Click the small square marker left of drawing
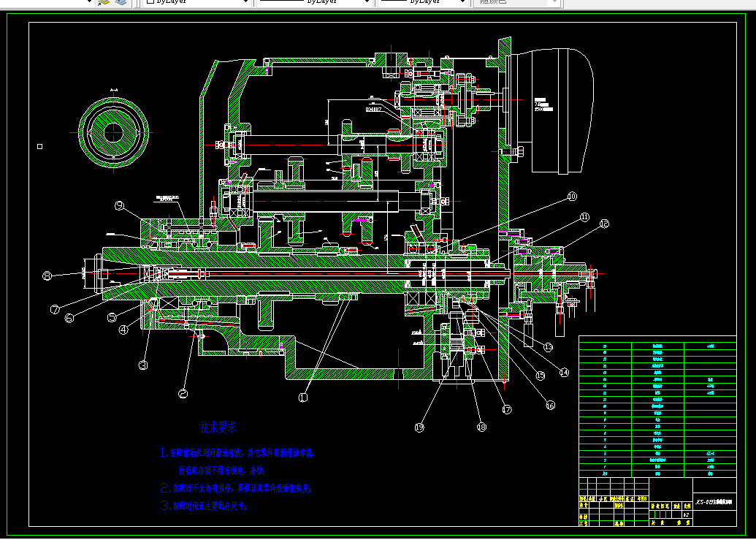 39,147
